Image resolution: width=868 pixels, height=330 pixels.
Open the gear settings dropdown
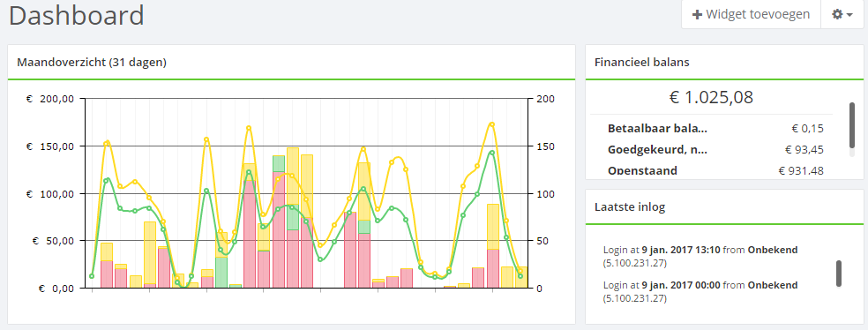[842, 15]
